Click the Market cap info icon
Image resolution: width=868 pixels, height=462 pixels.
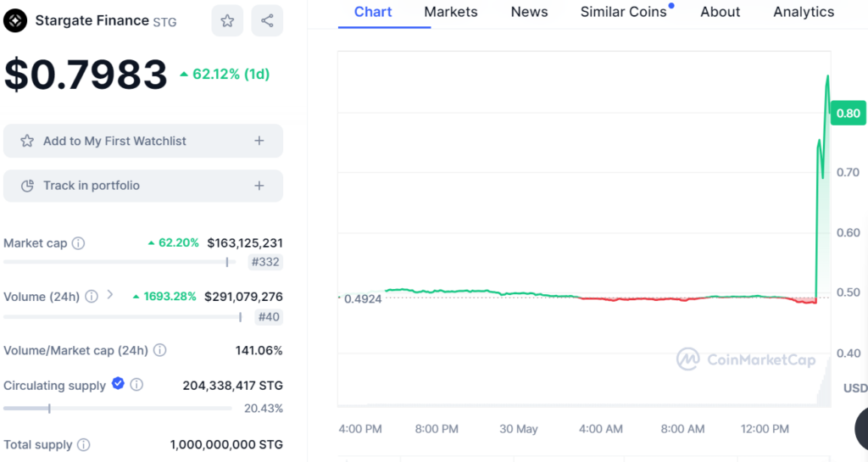pos(78,243)
